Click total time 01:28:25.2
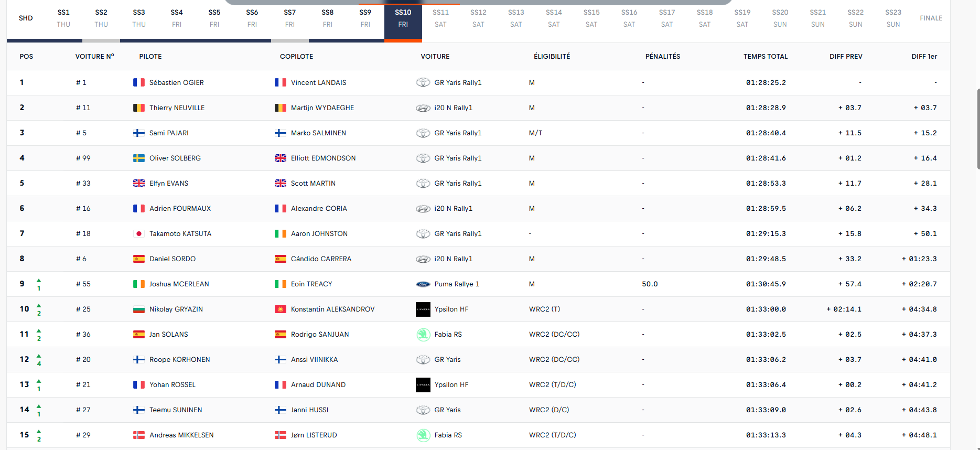Screen dimensions: 980x450 [x=766, y=83]
